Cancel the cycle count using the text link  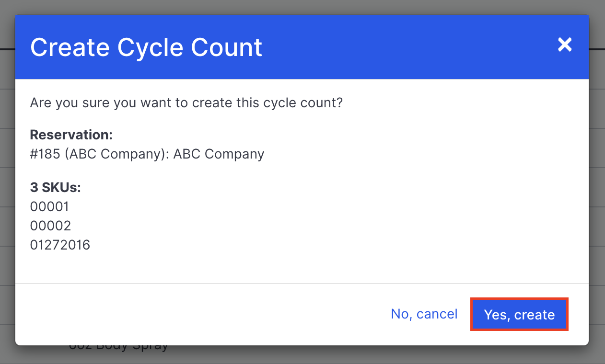tap(424, 314)
